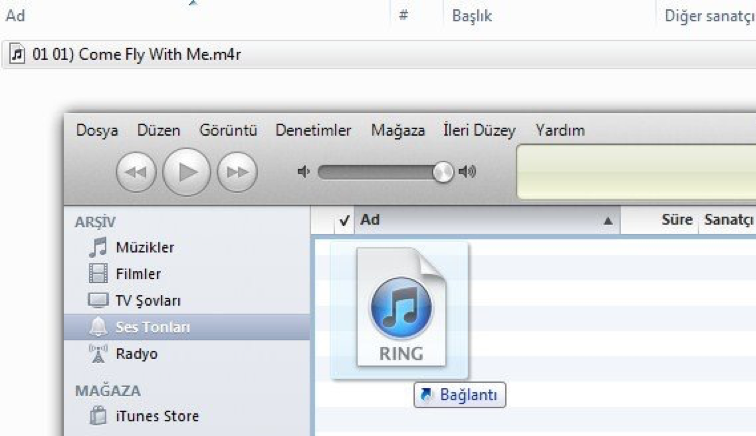The image size is (756, 436).
Task: Click the RING ringtone file thumbnail
Action: click(400, 309)
